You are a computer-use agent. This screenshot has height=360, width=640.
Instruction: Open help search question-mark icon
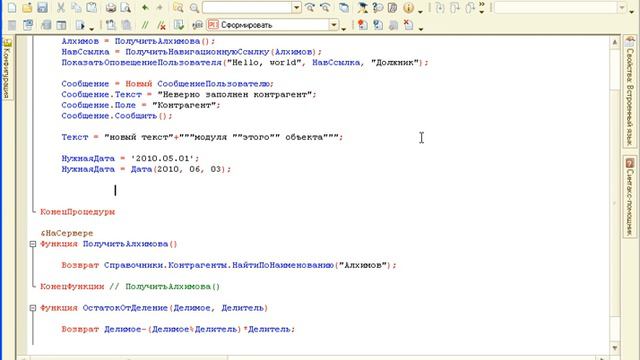377,7
